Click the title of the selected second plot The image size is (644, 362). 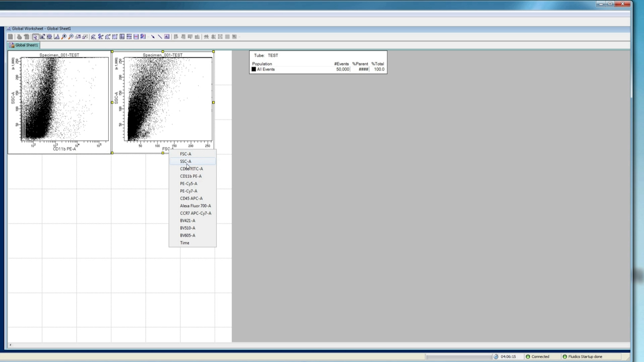(x=163, y=55)
